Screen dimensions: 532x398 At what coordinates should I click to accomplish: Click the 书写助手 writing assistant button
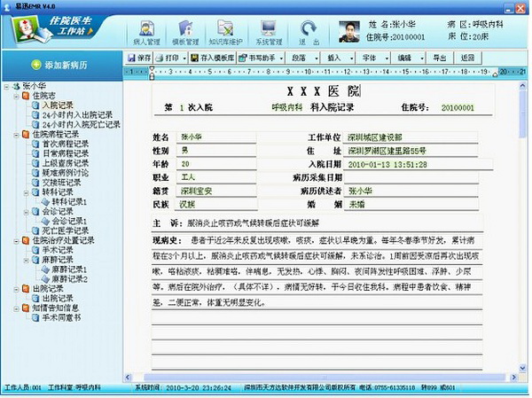[x=257, y=58]
